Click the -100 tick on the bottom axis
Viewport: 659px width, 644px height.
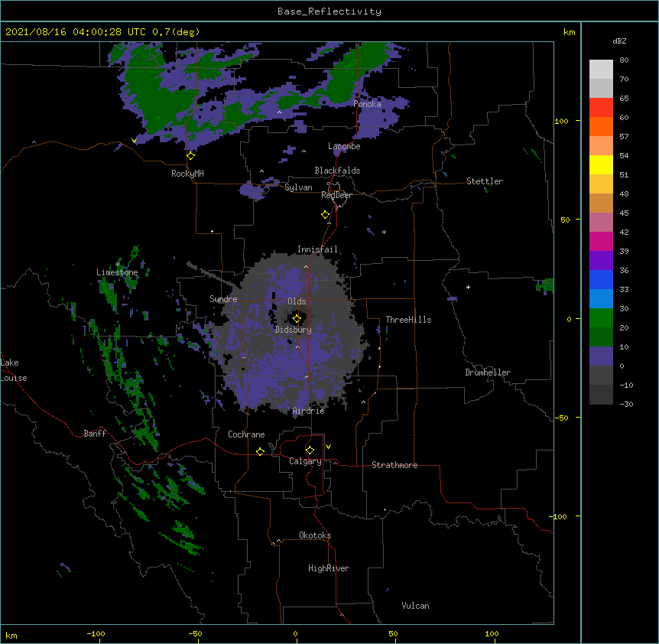pyautogui.click(x=96, y=634)
